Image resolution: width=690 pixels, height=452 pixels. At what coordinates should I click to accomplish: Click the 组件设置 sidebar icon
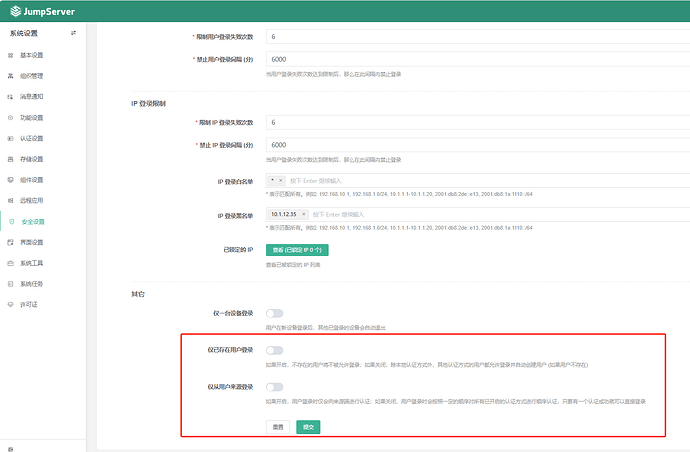pyautogui.click(x=11, y=180)
